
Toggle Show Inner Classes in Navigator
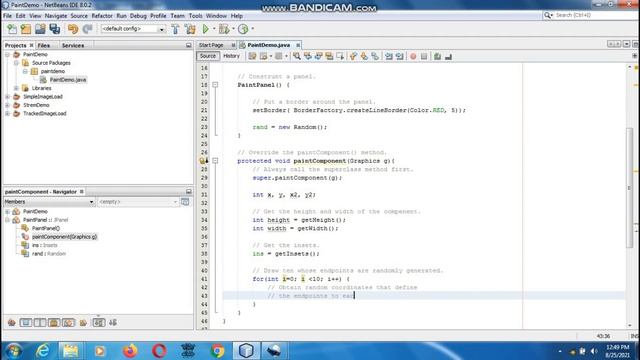69,323
